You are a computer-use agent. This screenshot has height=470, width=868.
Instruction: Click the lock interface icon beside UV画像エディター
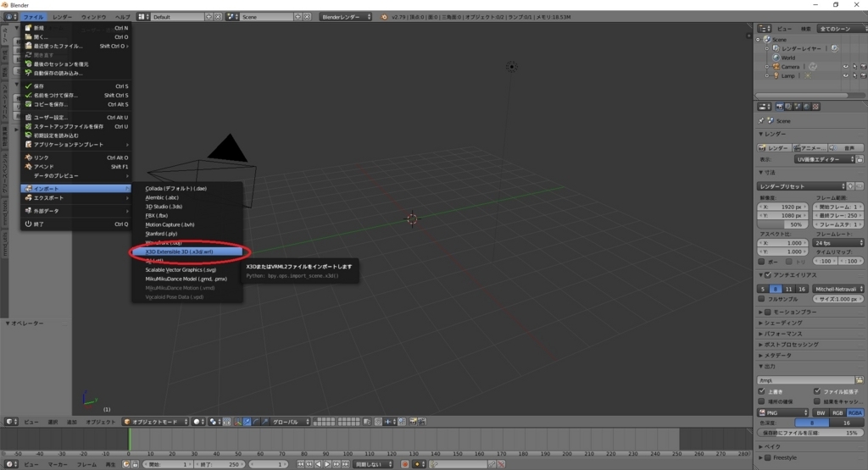(860, 159)
